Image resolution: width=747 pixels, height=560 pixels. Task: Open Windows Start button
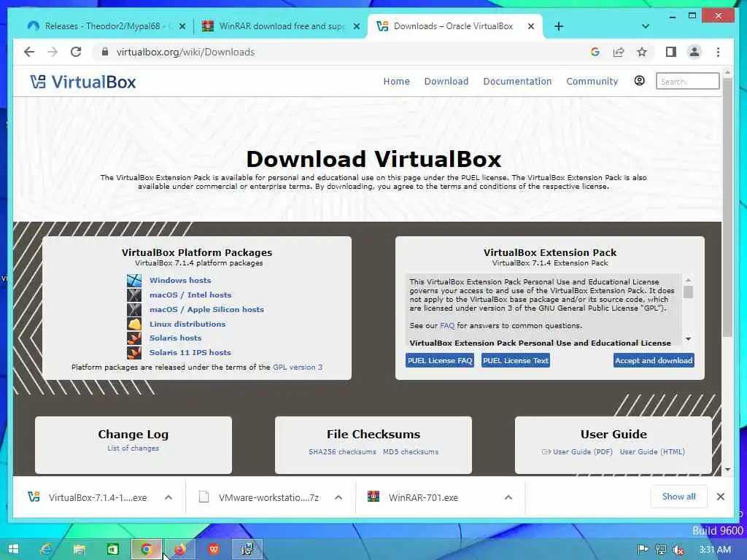pyautogui.click(x=13, y=549)
